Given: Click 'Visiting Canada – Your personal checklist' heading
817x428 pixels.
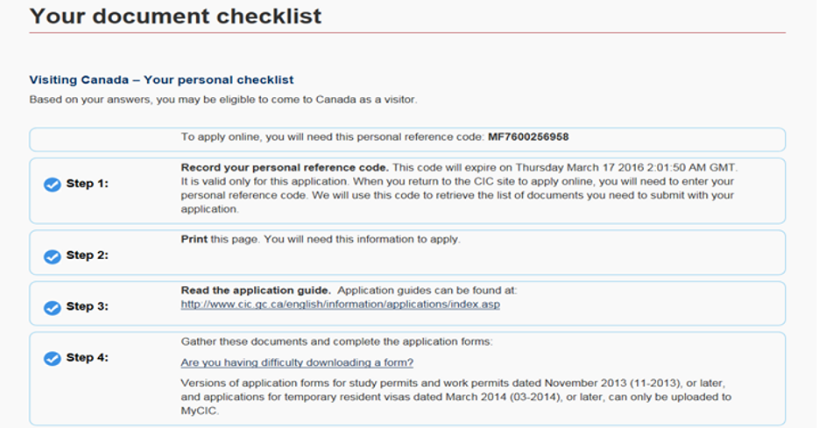Looking at the screenshot, I should (x=161, y=79).
